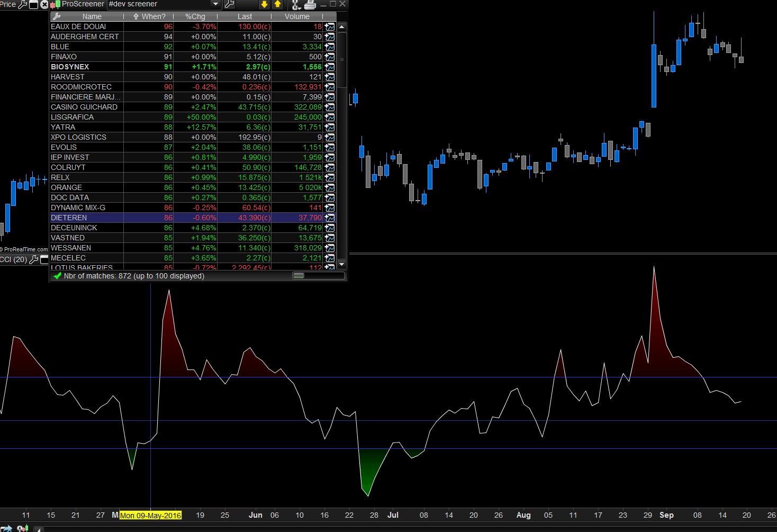Sort the list by Name column

pyautogui.click(x=92, y=16)
